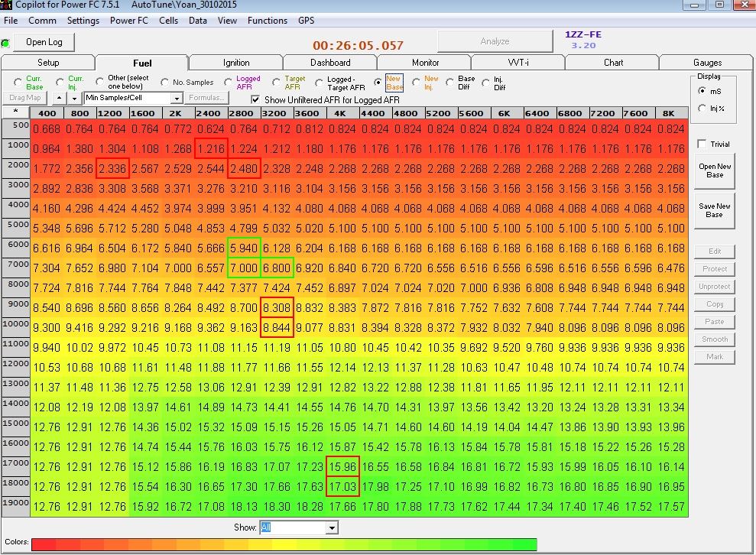Switch to the Ignition tab
The height and width of the screenshot is (555, 756).
tap(235, 63)
